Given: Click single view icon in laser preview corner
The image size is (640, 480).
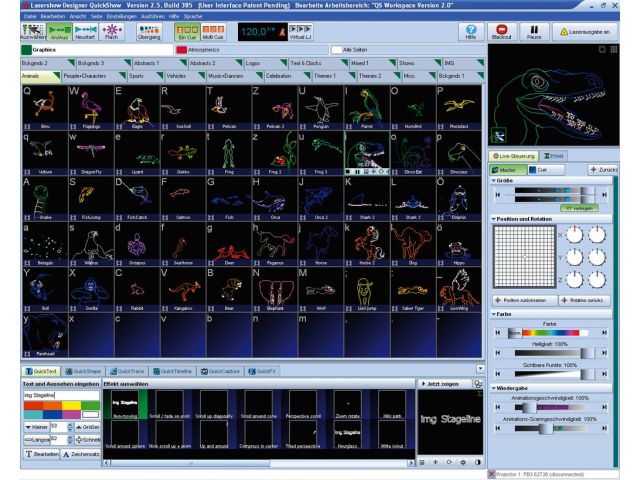Looking at the screenshot, I should click(x=602, y=49).
